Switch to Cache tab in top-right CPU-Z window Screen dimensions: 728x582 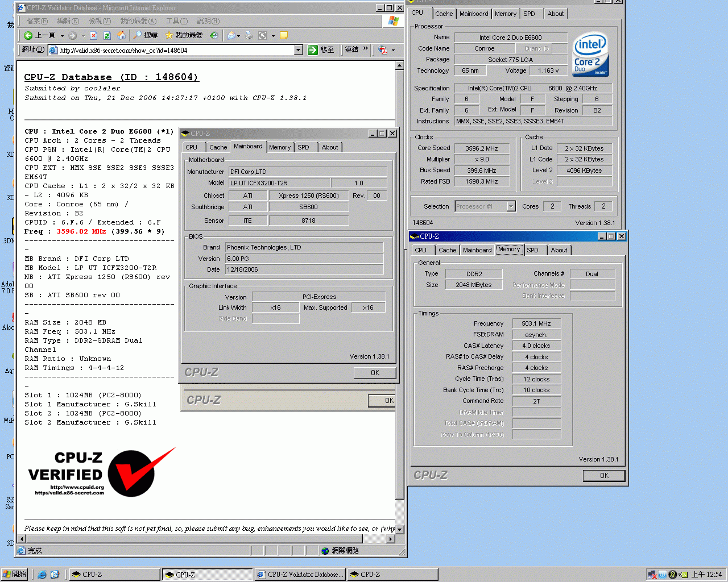click(444, 14)
